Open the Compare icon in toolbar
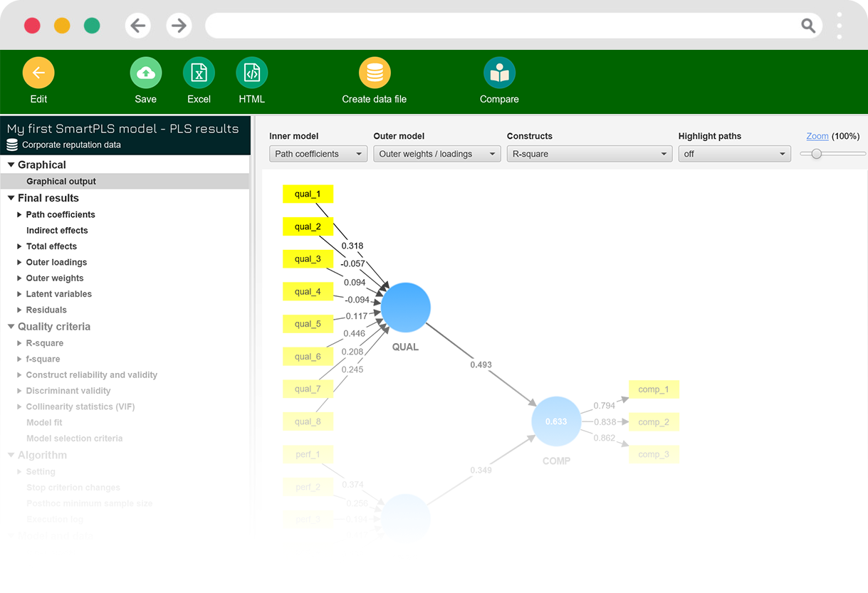This screenshot has width=868, height=593. (x=499, y=73)
